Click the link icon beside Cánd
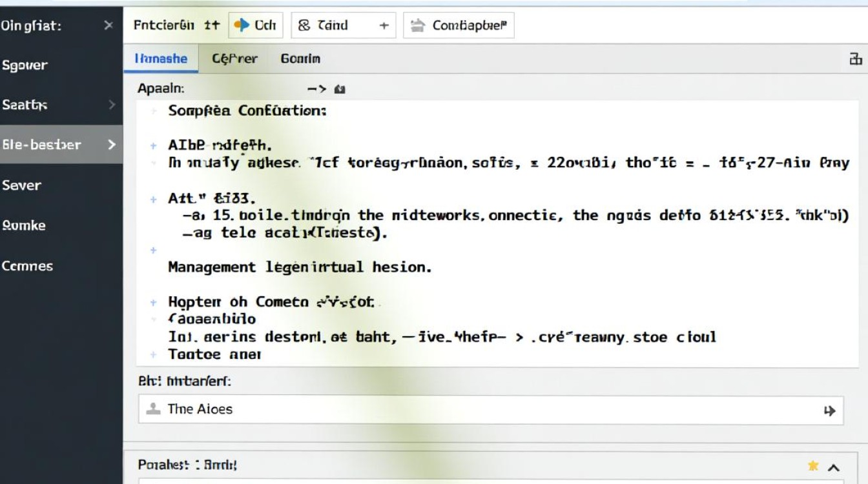 pyautogui.click(x=304, y=25)
